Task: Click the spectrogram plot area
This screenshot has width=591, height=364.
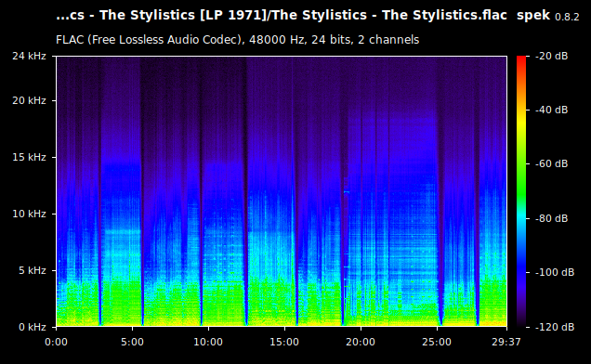Action: 282,191
